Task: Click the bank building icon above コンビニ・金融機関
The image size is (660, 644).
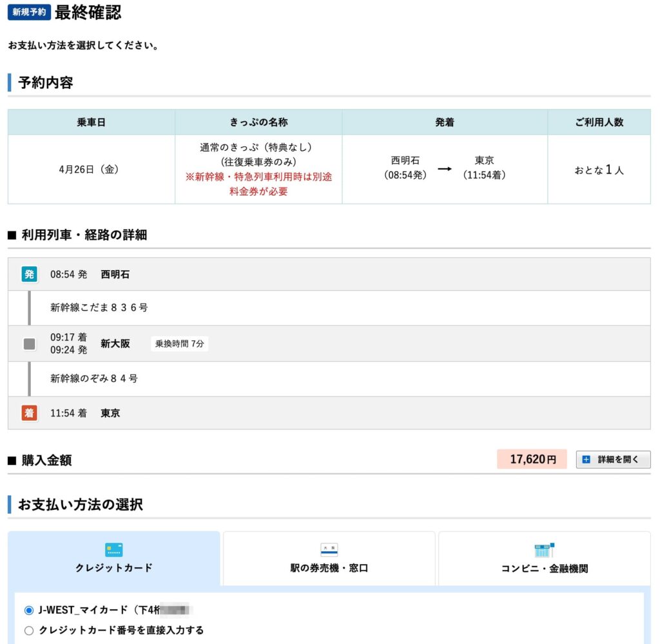Action: point(545,549)
